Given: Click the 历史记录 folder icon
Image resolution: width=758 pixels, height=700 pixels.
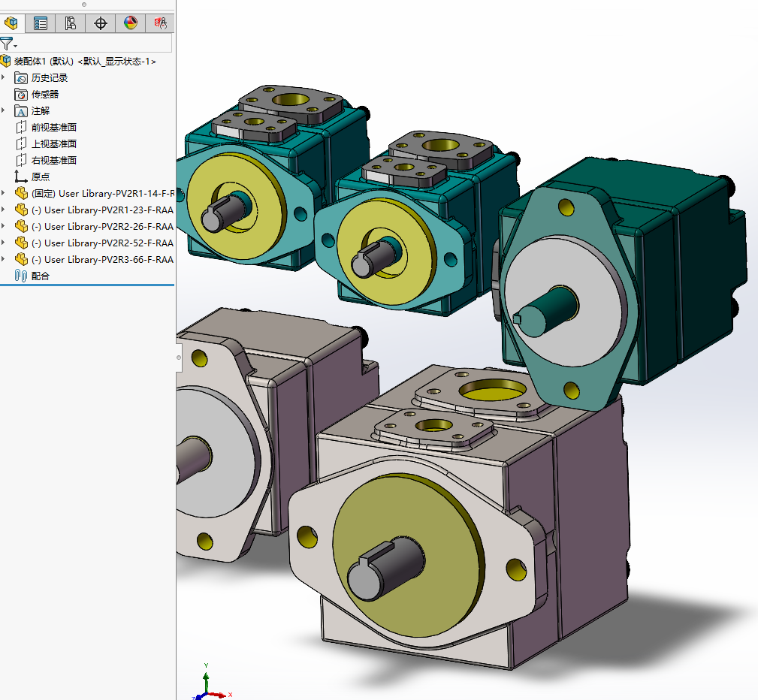Looking at the screenshot, I should (x=21, y=77).
